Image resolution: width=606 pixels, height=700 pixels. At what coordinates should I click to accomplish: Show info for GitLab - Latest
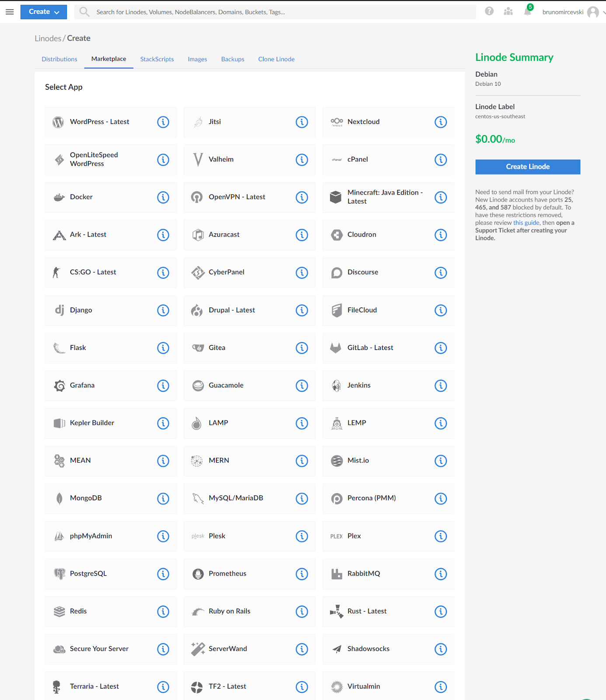[x=441, y=348]
